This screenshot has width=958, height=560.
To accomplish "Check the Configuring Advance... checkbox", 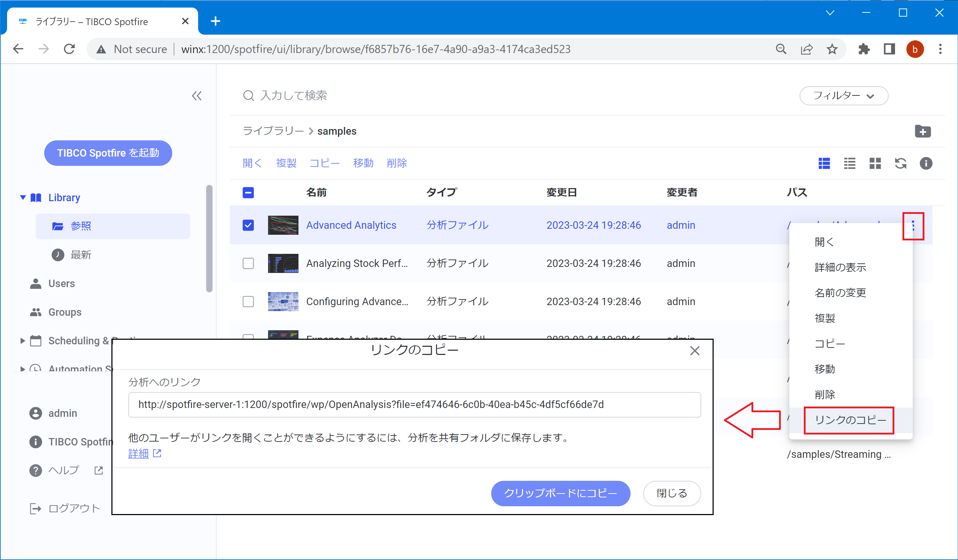I will coord(248,301).
